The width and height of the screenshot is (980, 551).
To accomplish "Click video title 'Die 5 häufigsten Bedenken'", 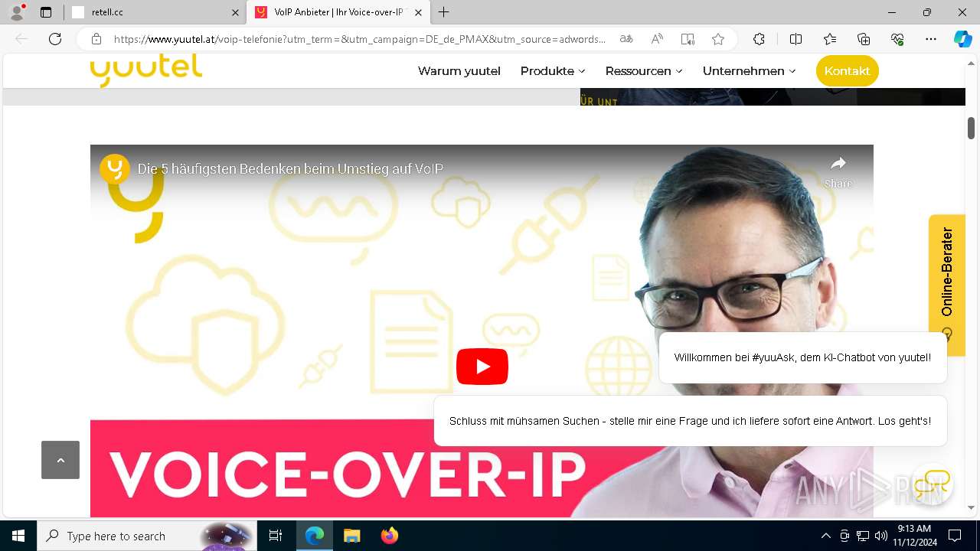I will pyautogui.click(x=290, y=169).
